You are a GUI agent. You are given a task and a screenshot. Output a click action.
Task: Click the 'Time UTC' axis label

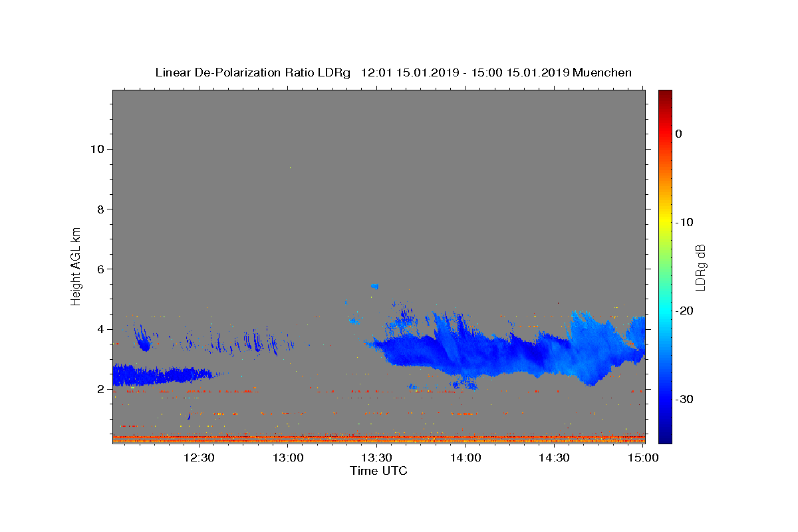click(379, 471)
